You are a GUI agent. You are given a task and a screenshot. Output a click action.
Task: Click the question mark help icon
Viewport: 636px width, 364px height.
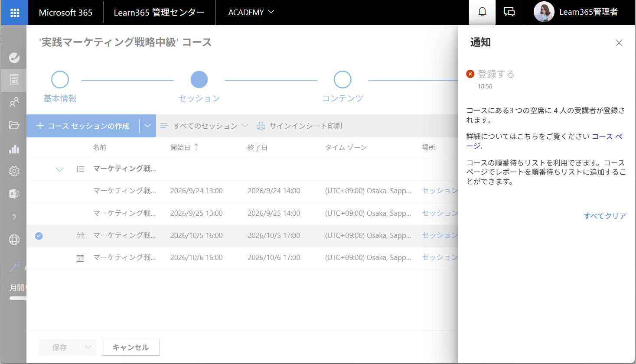pos(14,217)
